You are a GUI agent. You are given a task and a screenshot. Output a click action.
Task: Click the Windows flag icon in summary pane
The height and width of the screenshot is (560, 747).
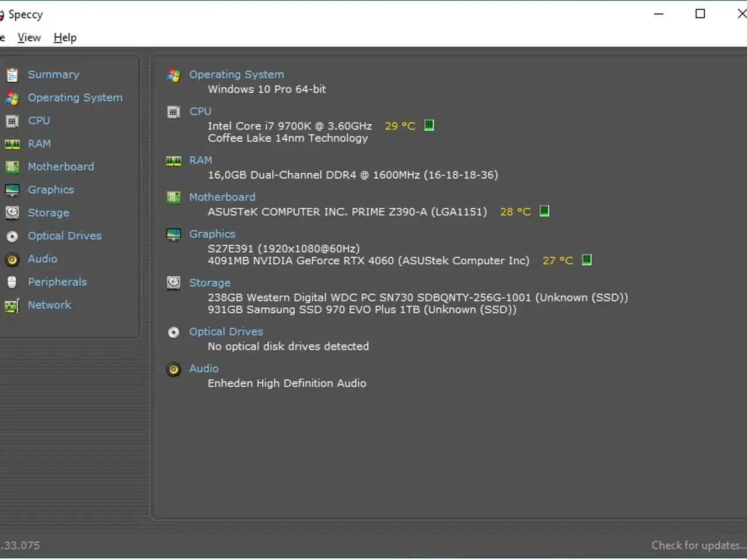point(173,75)
